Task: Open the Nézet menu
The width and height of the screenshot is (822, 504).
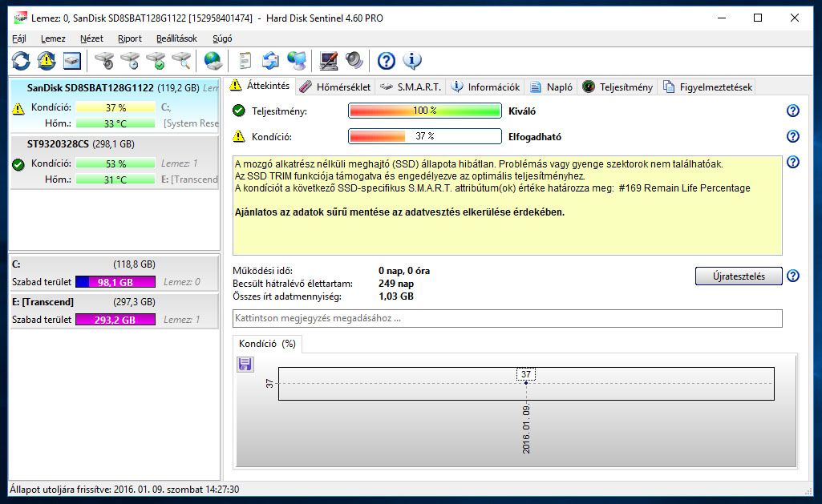Action: tap(91, 38)
